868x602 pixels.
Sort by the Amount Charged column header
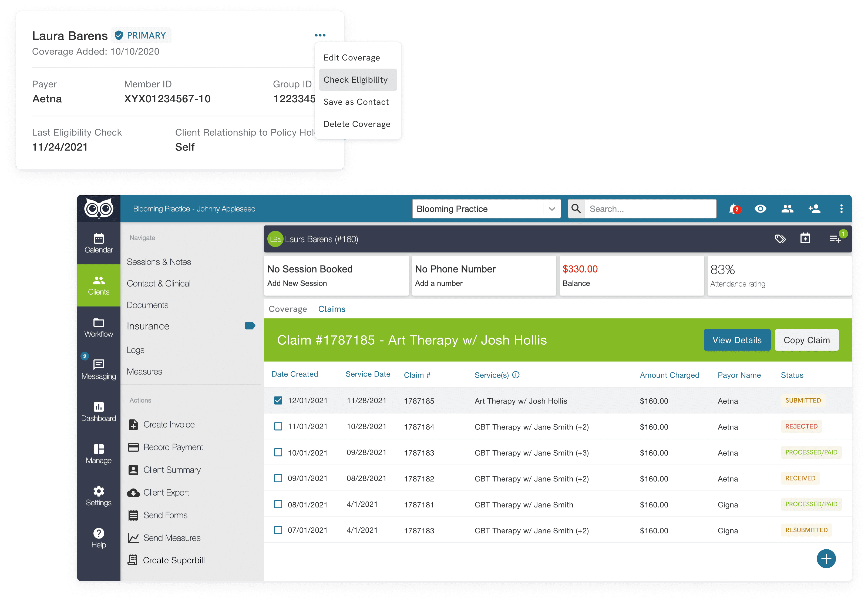(x=669, y=375)
